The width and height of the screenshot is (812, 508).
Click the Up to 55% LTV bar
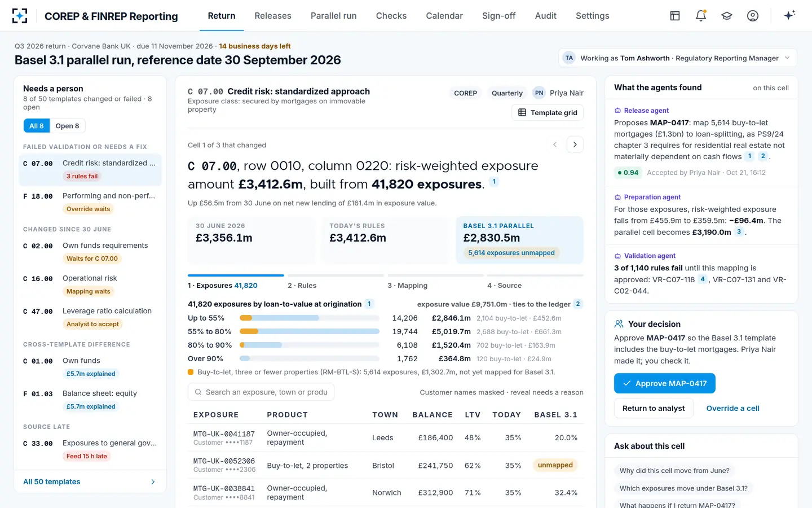tap(310, 318)
